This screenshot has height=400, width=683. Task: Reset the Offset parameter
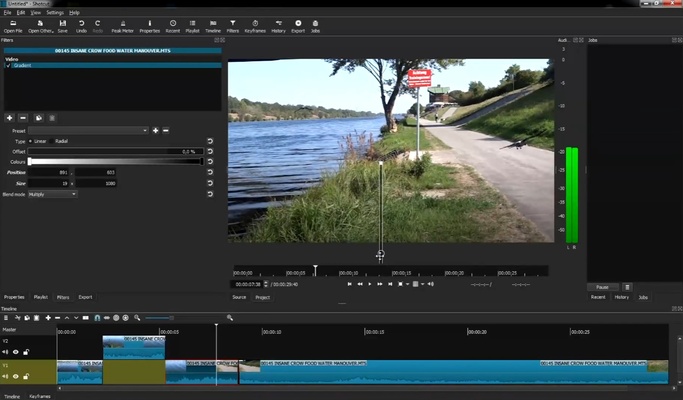click(210, 151)
